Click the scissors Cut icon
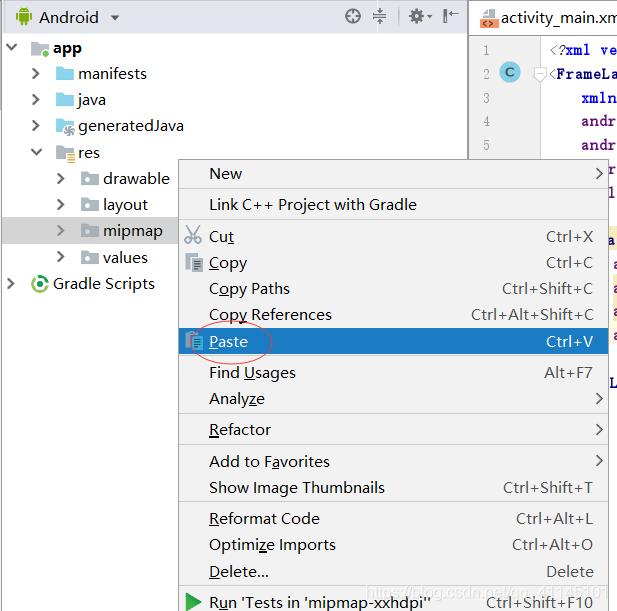617x611 pixels. 193,235
